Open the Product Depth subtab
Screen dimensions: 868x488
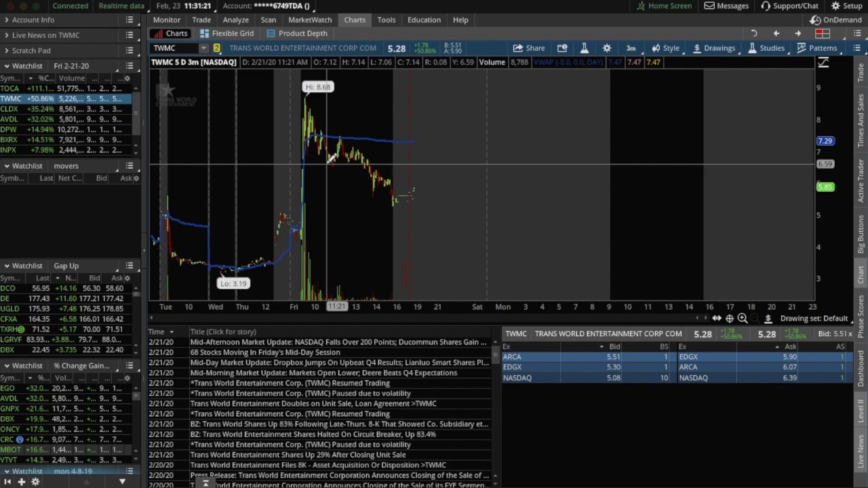[297, 33]
